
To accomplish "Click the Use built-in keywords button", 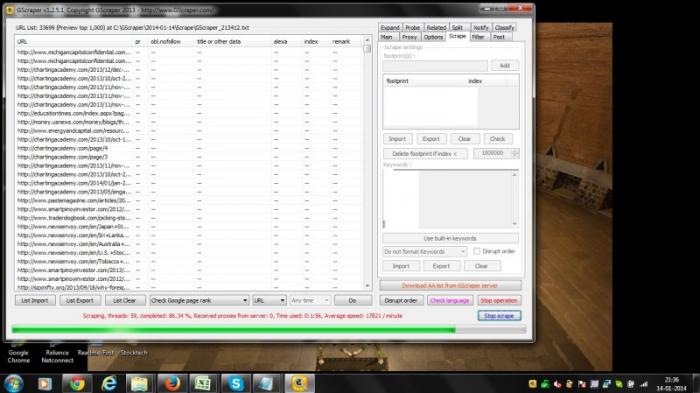I will pyautogui.click(x=450, y=238).
